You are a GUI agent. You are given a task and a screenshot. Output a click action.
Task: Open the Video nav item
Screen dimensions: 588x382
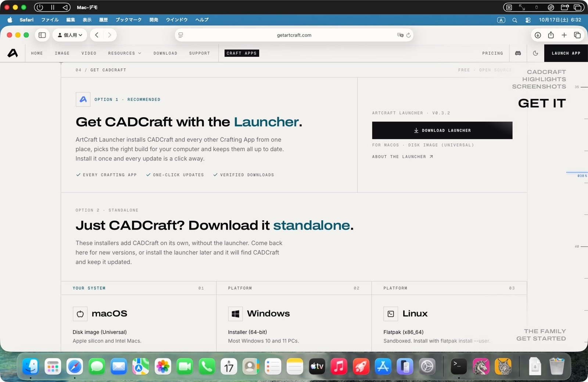point(89,53)
